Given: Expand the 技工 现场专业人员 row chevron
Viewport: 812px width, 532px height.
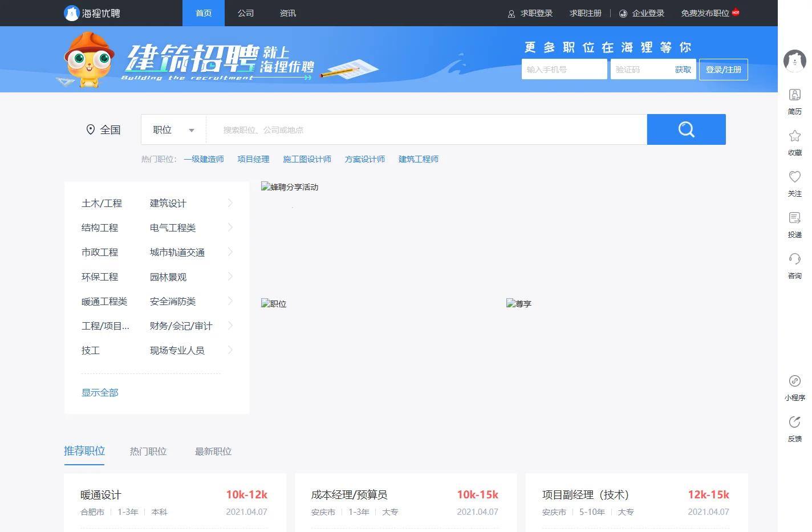Looking at the screenshot, I should [x=230, y=350].
